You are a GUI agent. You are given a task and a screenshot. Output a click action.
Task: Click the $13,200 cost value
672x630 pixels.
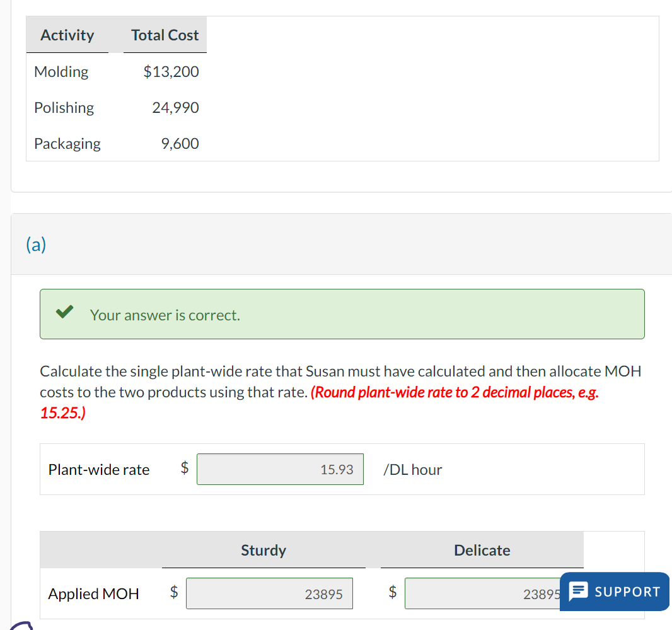point(171,72)
